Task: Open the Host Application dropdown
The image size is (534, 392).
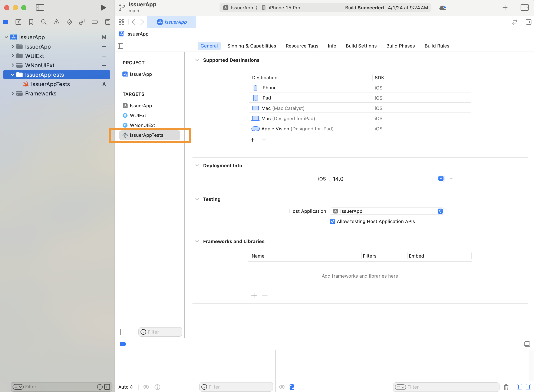Action: tap(386, 211)
